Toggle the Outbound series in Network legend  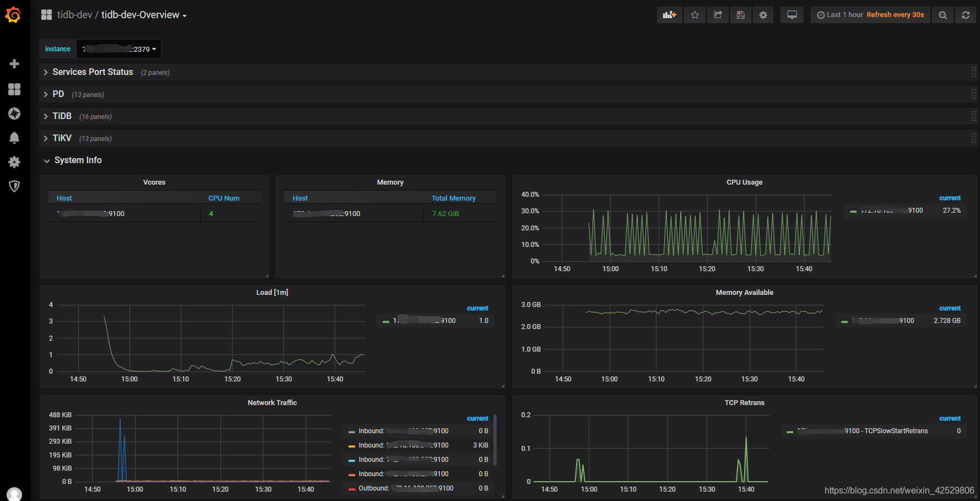pos(406,488)
